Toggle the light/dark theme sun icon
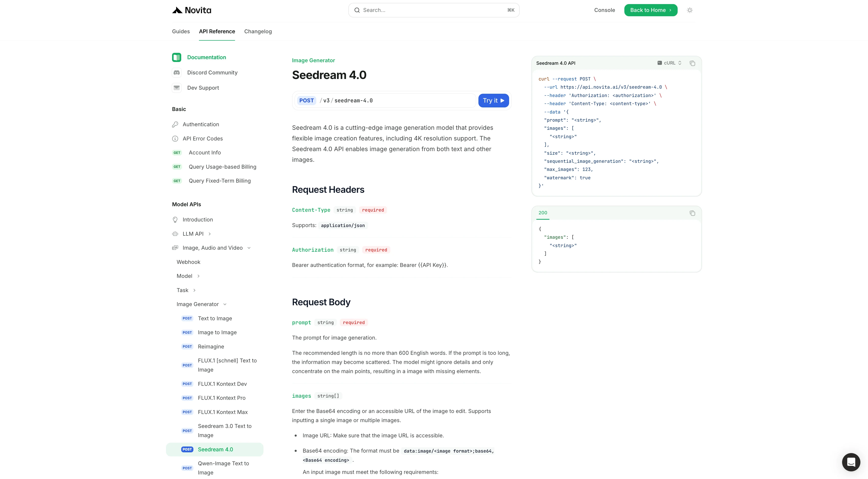Screen dimensions: 868x479 pyautogui.click(x=690, y=10)
